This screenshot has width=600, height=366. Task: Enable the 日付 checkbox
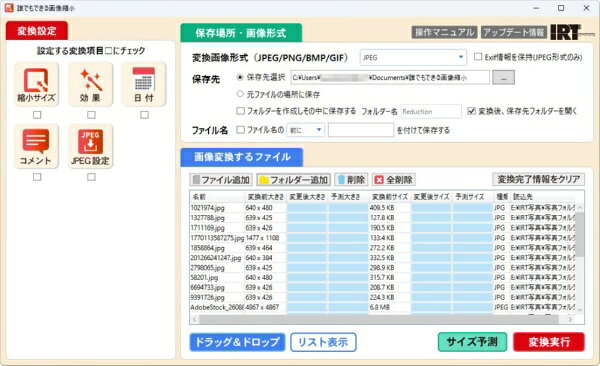(x=144, y=115)
